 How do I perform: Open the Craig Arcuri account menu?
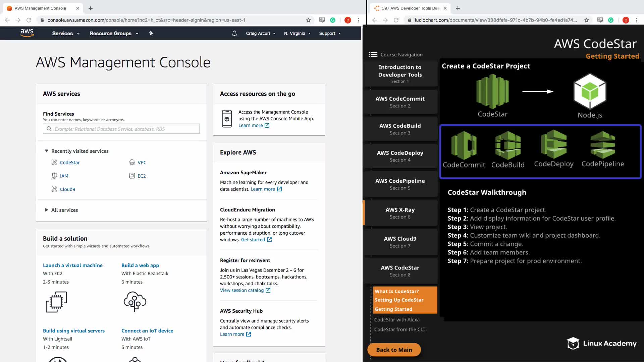[260, 33]
